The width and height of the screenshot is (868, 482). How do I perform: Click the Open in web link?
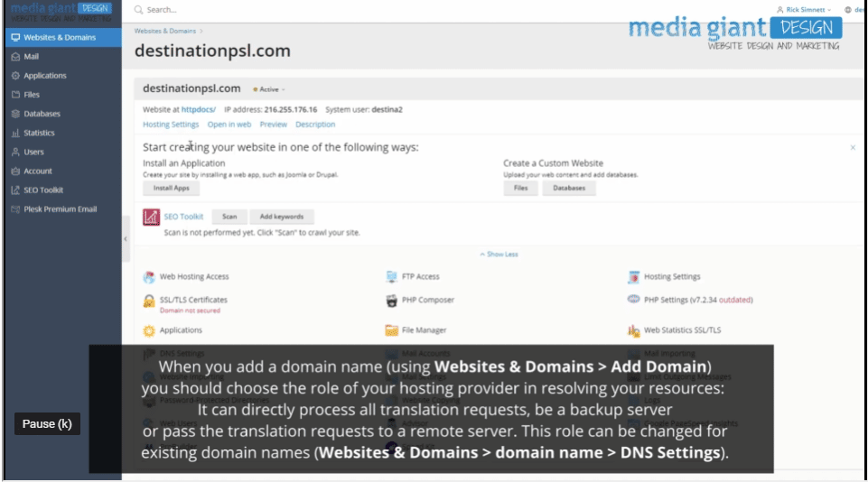point(229,125)
